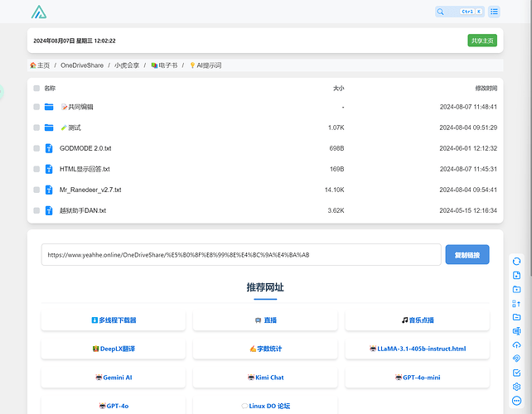Click the file icon of HTML显示回答.txt
The width and height of the screenshot is (532, 414).
(49, 169)
